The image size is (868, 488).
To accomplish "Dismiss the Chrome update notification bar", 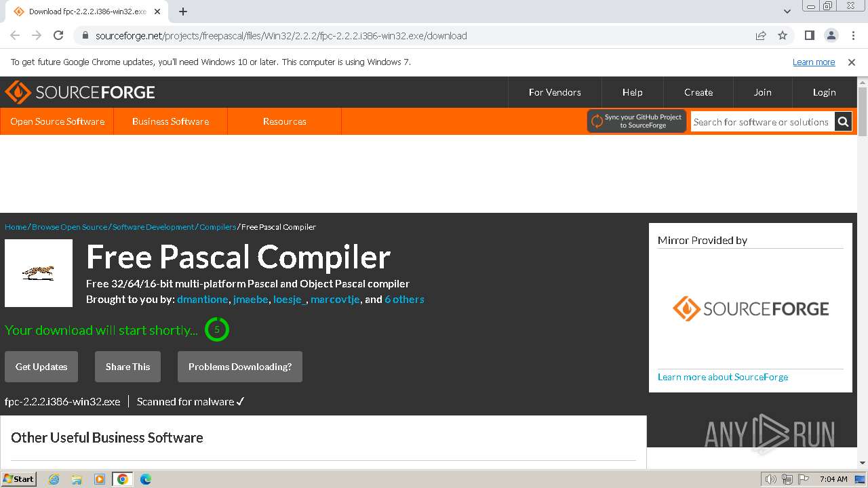I will 852,62.
